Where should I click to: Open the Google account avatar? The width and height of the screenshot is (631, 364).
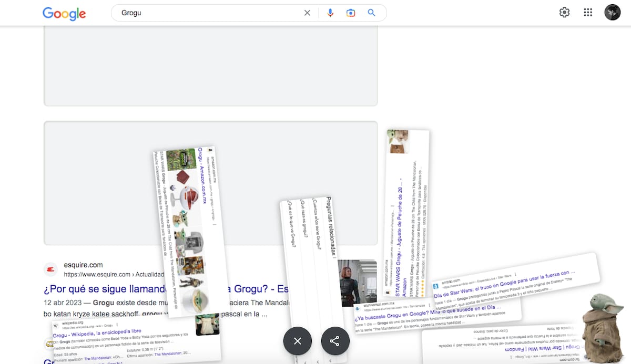tap(613, 13)
